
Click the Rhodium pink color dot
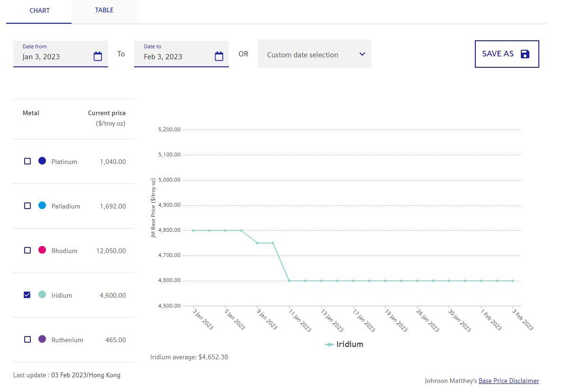tap(42, 250)
